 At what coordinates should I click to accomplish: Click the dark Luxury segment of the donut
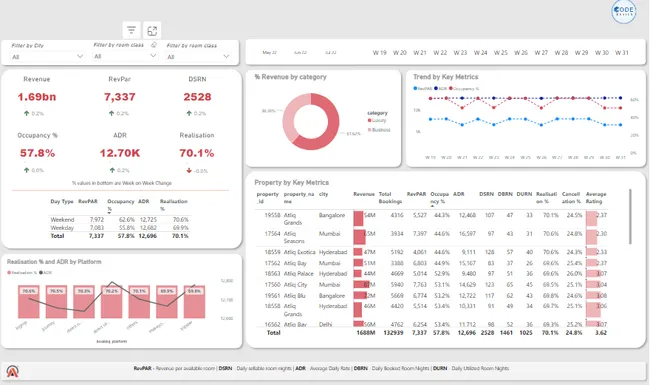tap(330, 128)
